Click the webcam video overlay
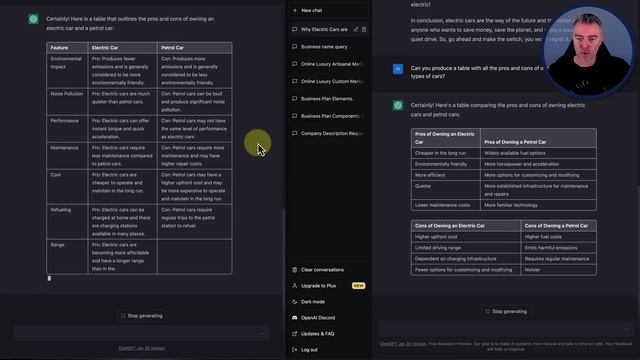640x360 pixels. pyautogui.click(x=588, y=51)
